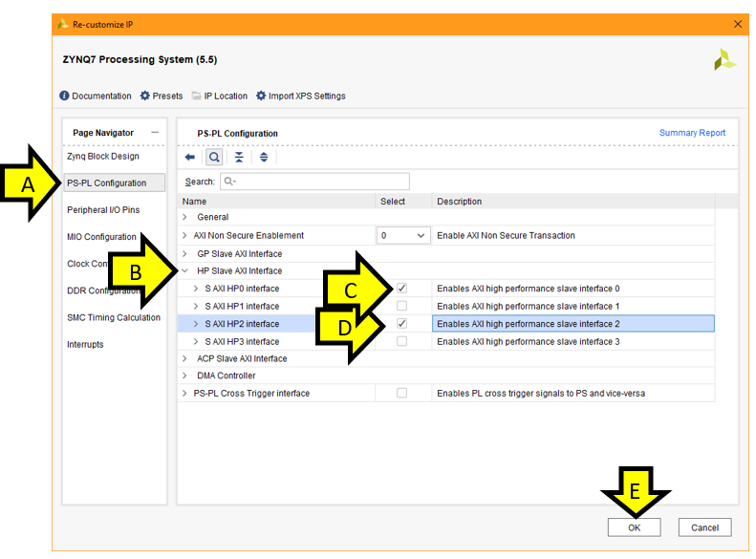
Task: Expand AXI Non Secure Enablement row
Action: coord(184,235)
